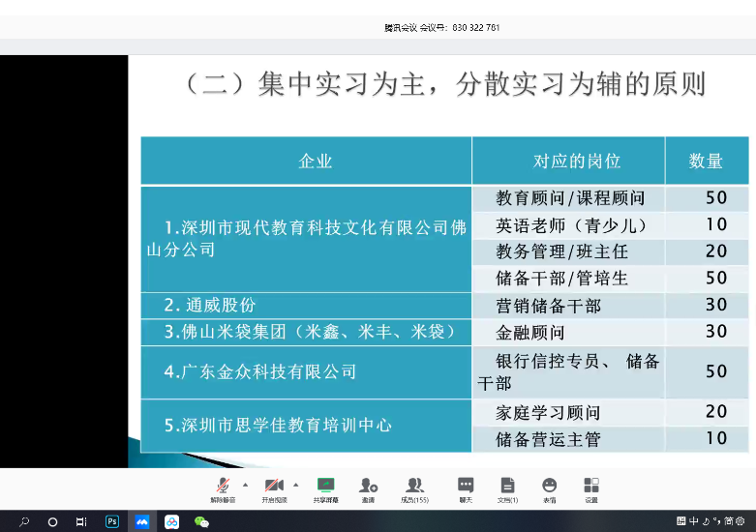This screenshot has height=532, width=756.
Task: Click the Cortana circle on the taskbar
Action: 53,521
